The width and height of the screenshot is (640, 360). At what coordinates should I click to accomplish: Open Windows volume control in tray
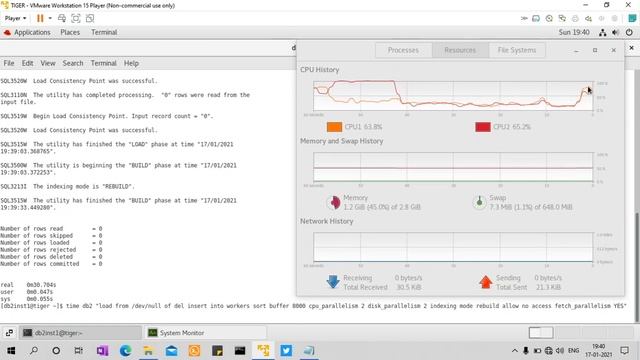pos(560,351)
